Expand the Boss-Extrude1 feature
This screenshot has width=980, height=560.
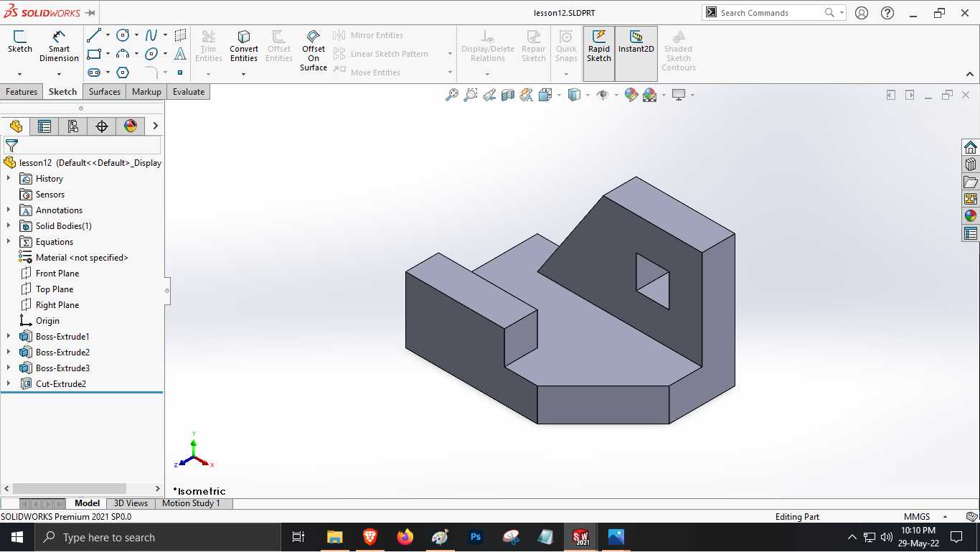click(9, 336)
